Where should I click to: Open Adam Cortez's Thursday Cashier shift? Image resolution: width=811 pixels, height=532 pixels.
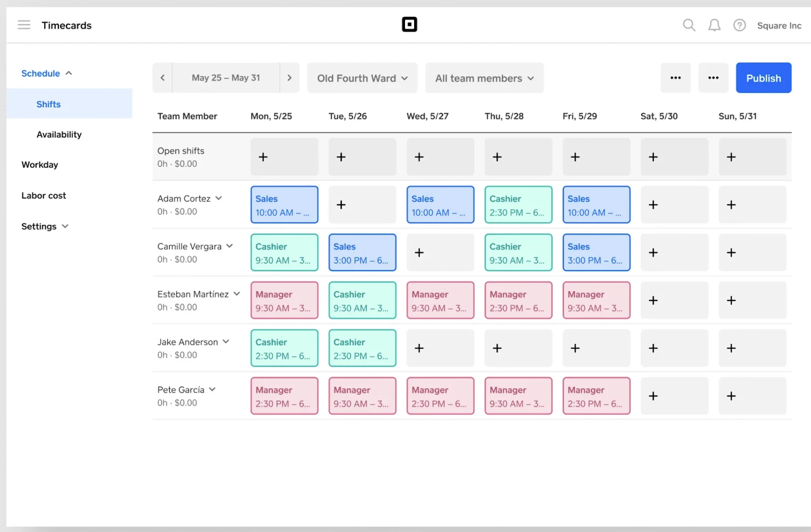pos(519,205)
